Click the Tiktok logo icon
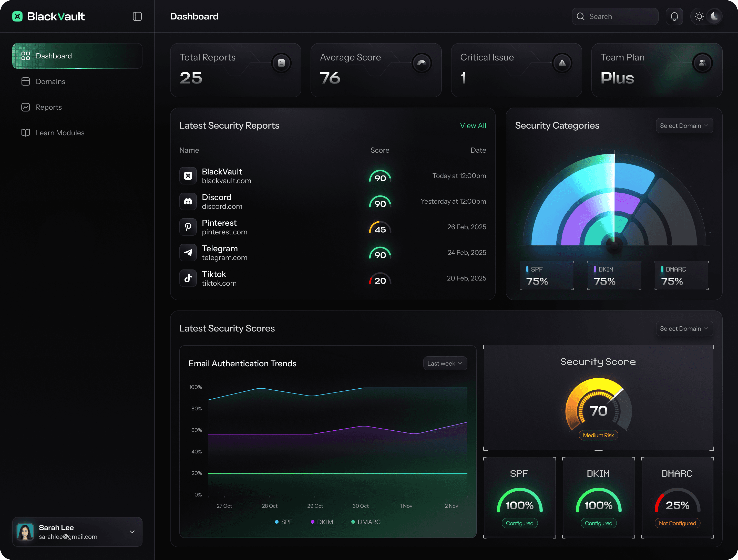The height and width of the screenshot is (560, 738). pyautogui.click(x=188, y=278)
